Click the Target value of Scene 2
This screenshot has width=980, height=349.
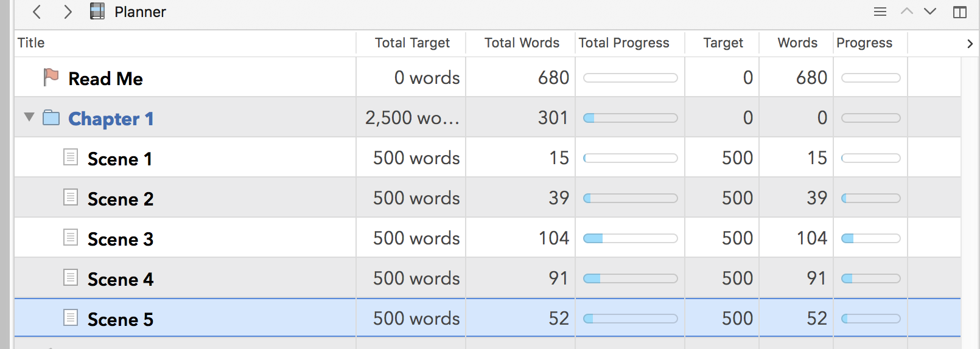737,198
